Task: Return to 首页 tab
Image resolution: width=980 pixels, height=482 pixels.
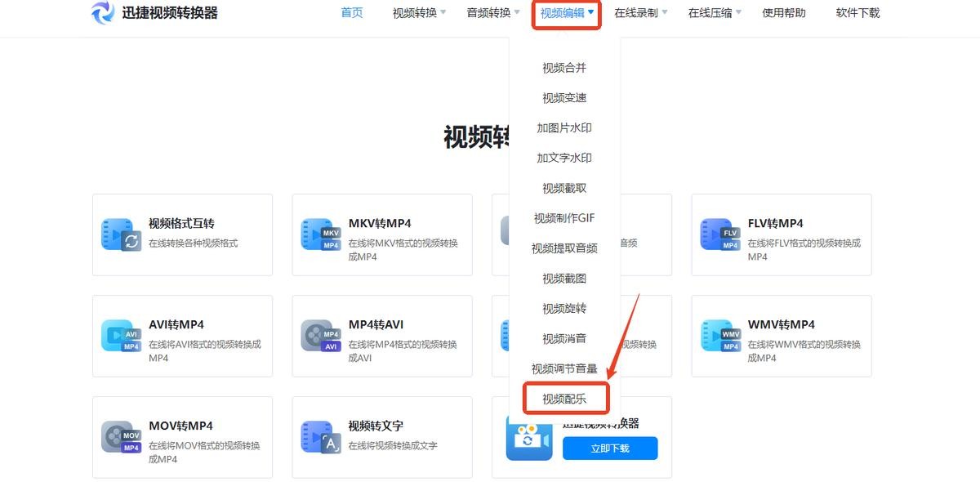Action: tap(352, 13)
